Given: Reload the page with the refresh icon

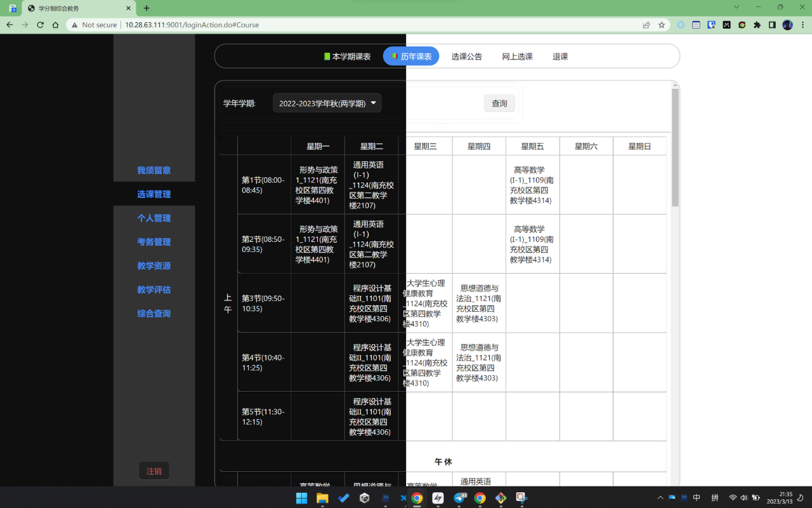Looking at the screenshot, I should (40, 25).
